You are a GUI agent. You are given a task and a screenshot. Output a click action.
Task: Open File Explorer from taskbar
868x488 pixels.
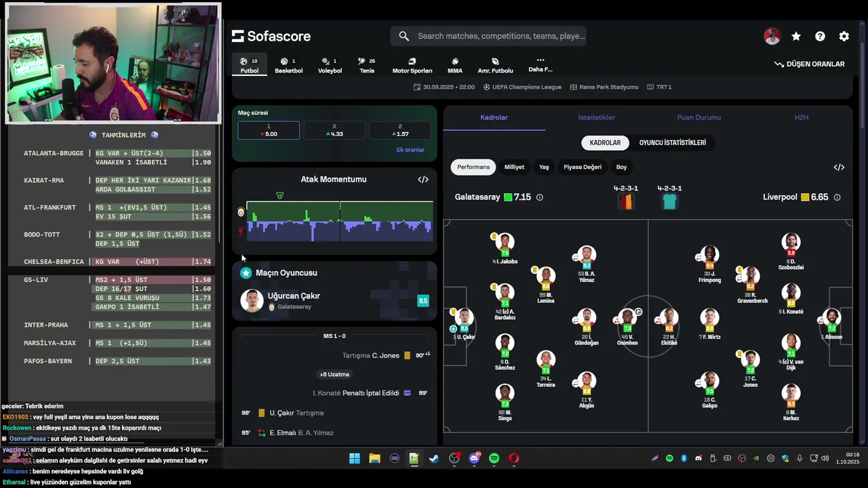point(374,459)
